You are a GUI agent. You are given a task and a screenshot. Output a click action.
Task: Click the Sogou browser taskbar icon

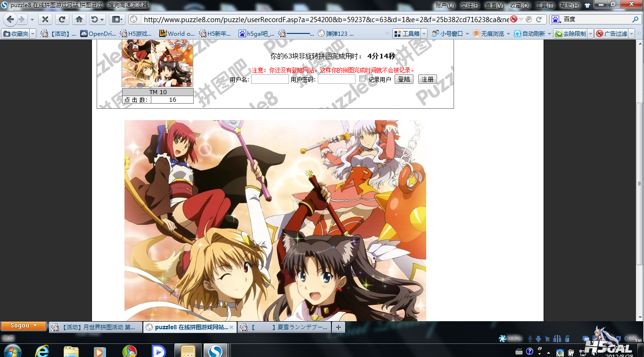[x=216, y=351]
